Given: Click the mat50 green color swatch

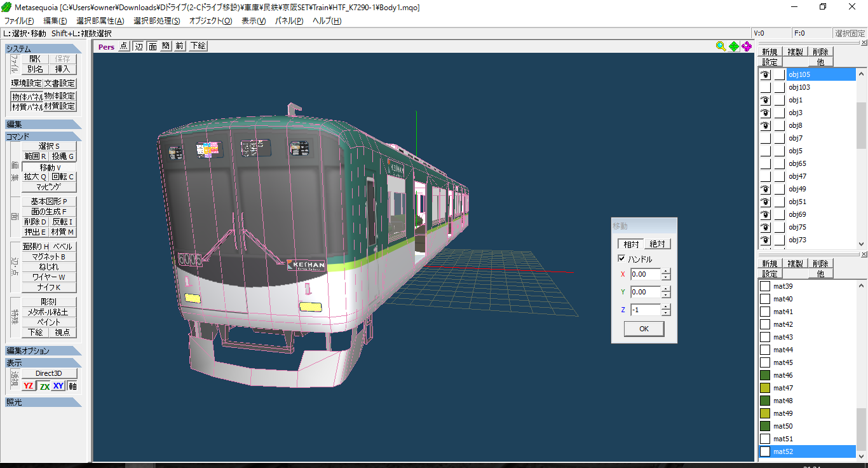Looking at the screenshot, I should point(765,426).
